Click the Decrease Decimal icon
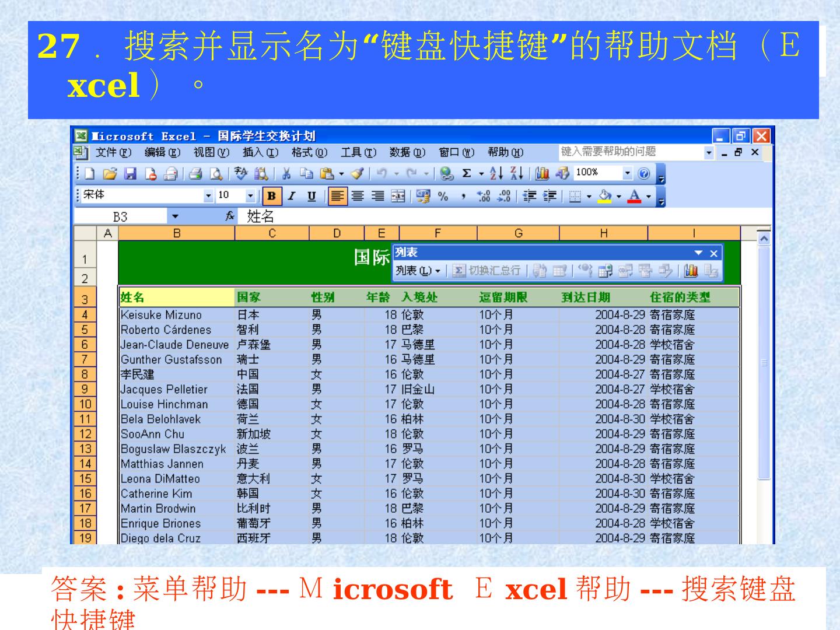Image resolution: width=840 pixels, height=630 pixels. point(503,197)
